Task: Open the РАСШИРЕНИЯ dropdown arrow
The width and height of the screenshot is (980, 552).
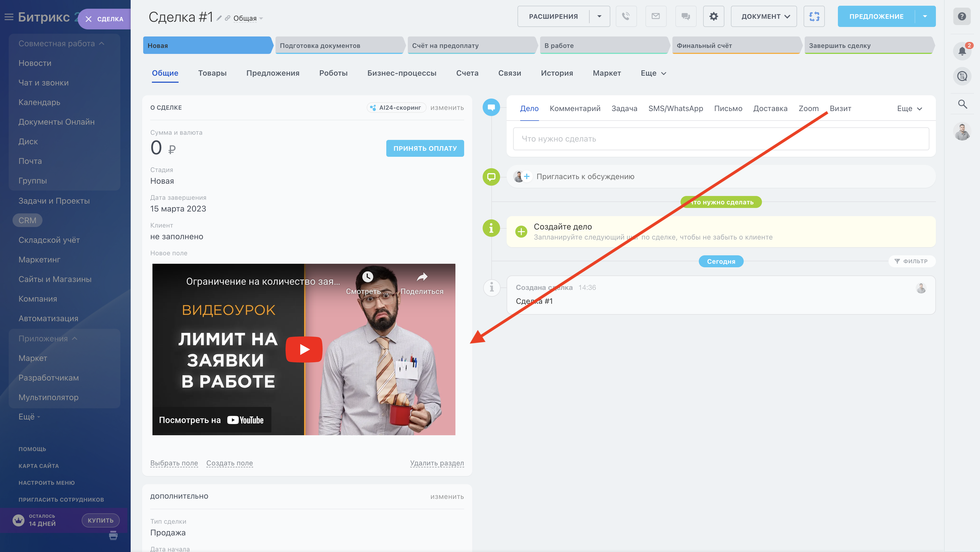Action: click(x=599, y=16)
